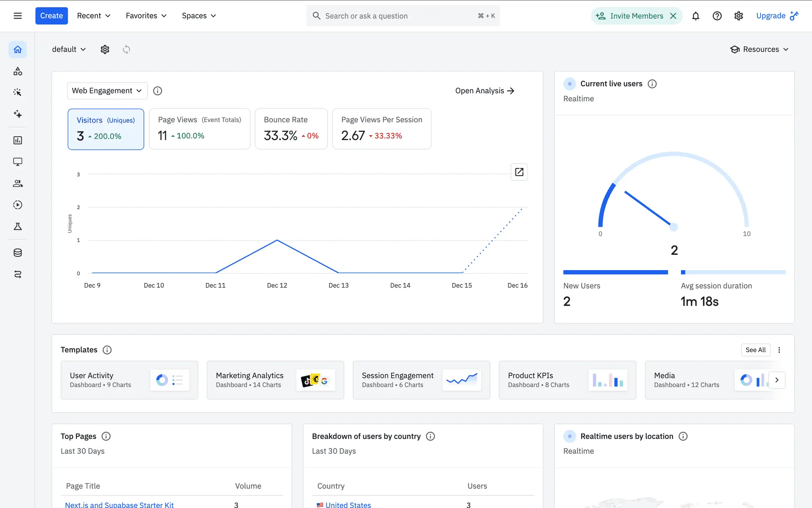Click the help question mark icon
Image resolution: width=812 pixels, height=508 pixels.
[717, 16]
